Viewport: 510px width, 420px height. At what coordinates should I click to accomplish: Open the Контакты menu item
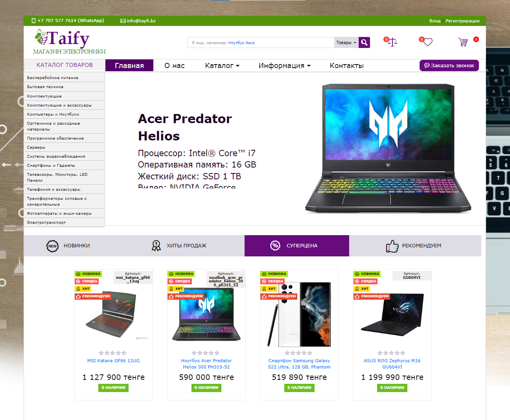click(x=346, y=66)
